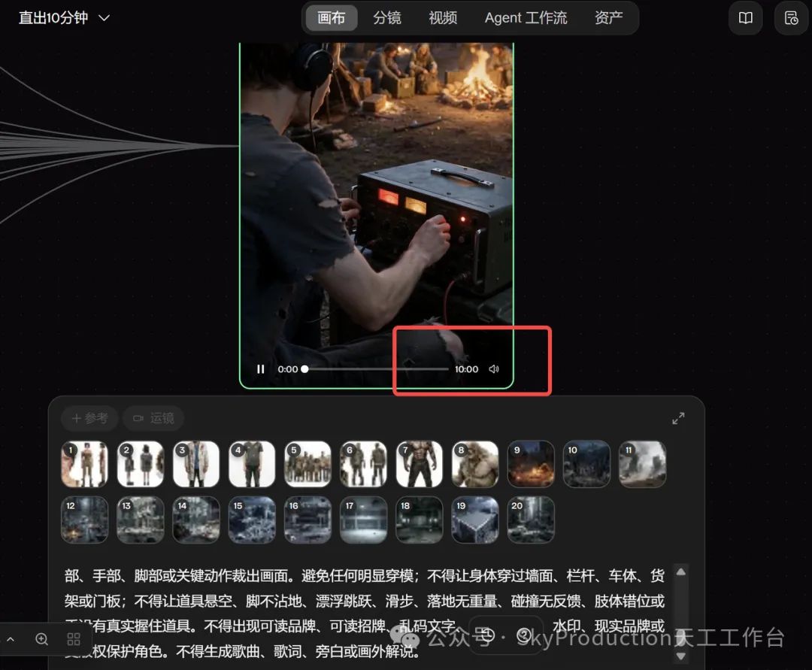Open the book icon in top right

point(746,18)
